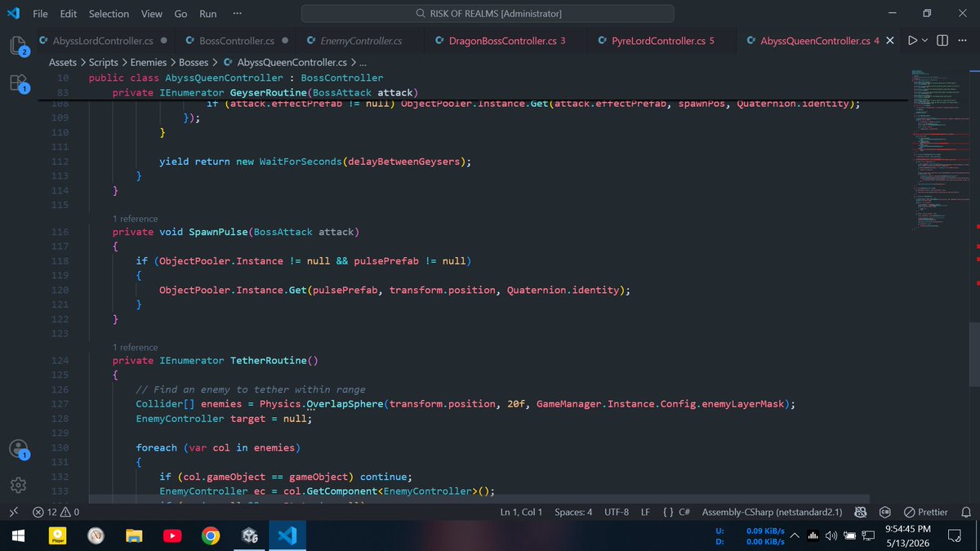The height and width of the screenshot is (551, 980).
Task: Click the Bosses breadcrumb segment
Action: click(x=194, y=62)
